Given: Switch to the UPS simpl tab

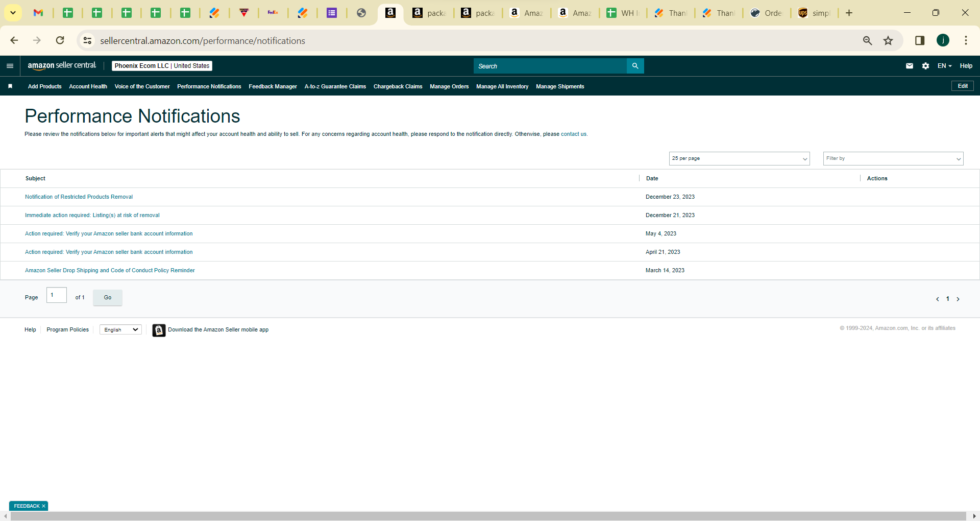Looking at the screenshot, I should [x=814, y=13].
